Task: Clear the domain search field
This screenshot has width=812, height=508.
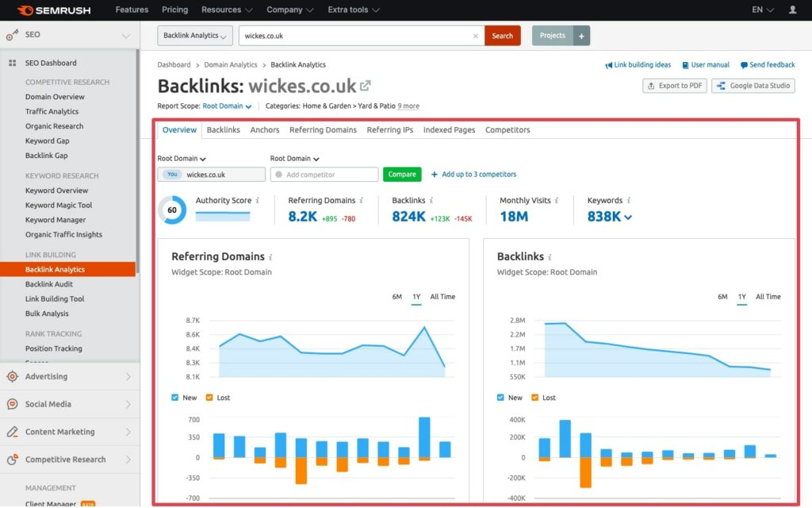Action: tap(476, 36)
